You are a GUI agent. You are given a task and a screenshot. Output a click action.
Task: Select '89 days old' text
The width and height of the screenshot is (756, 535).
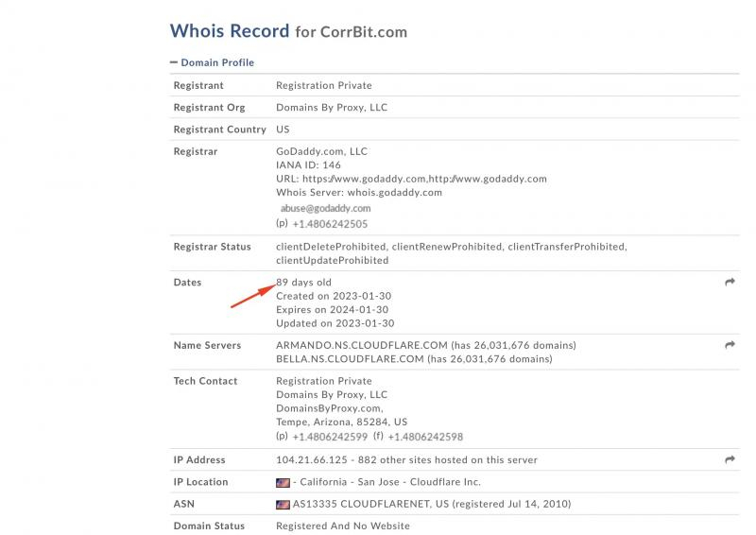pyautogui.click(x=303, y=283)
